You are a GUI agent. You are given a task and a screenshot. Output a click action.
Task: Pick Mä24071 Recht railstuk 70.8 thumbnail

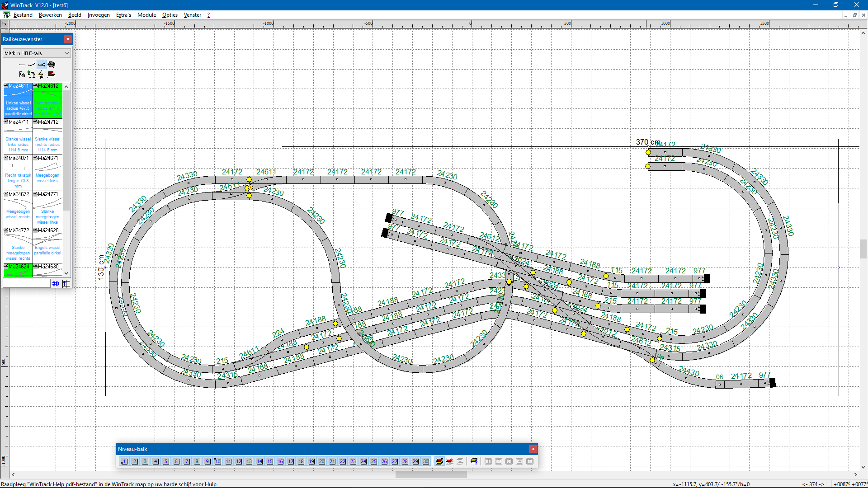[18, 173]
